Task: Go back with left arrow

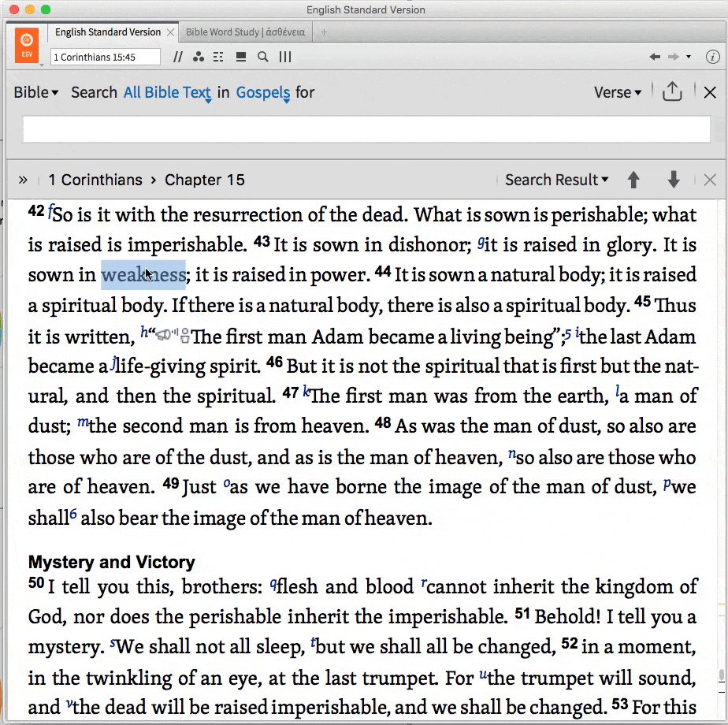Action: click(655, 57)
